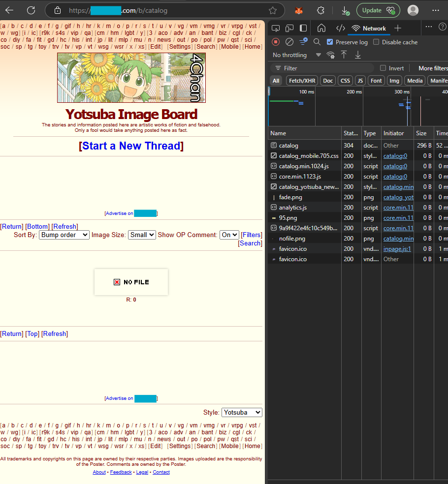This screenshot has width=448, height=484.
Task: Expand the Style Yotsuba dropdown
Action: (x=242, y=413)
